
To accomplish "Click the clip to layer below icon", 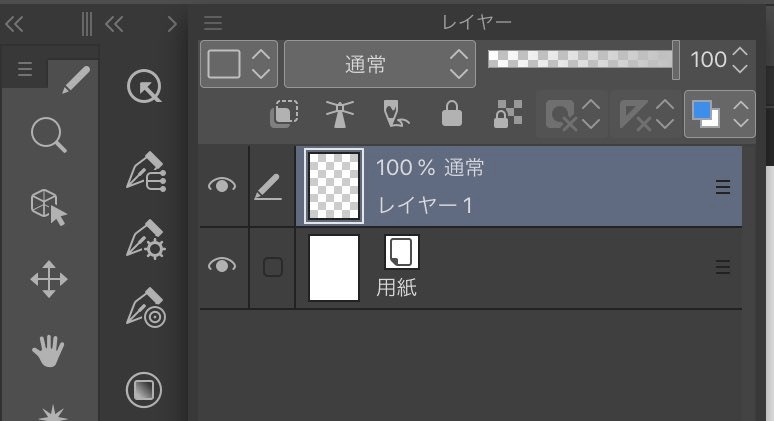I will 284,115.
